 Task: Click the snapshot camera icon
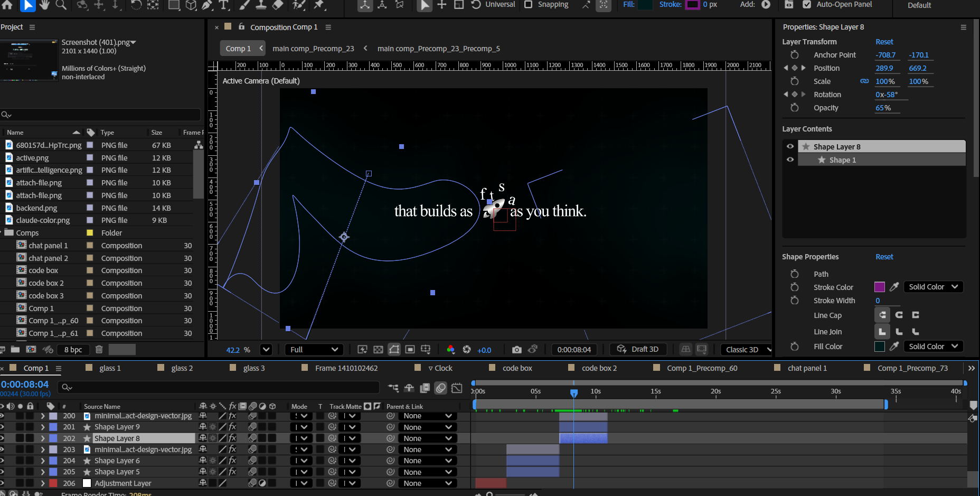click(516, 350)
